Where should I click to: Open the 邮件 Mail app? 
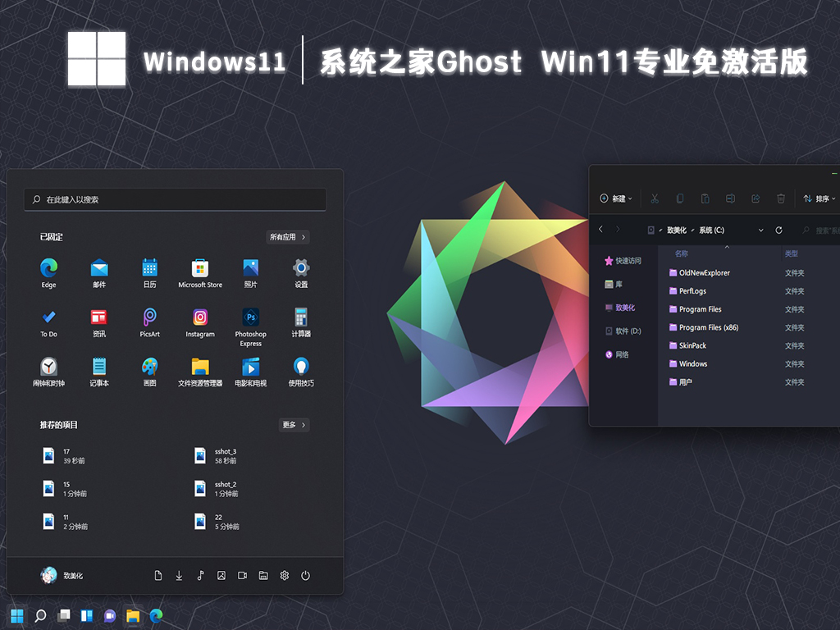pyautogui.click(x=99, y=273)
